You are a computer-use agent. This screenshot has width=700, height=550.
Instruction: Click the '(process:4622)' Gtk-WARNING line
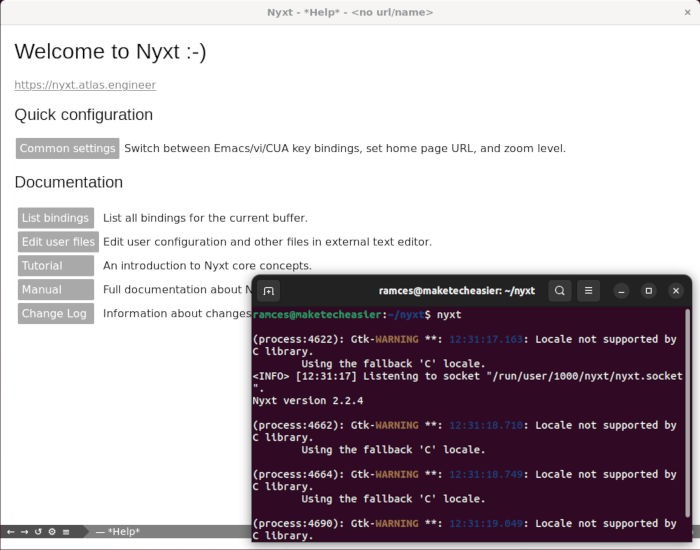(465, 346)
